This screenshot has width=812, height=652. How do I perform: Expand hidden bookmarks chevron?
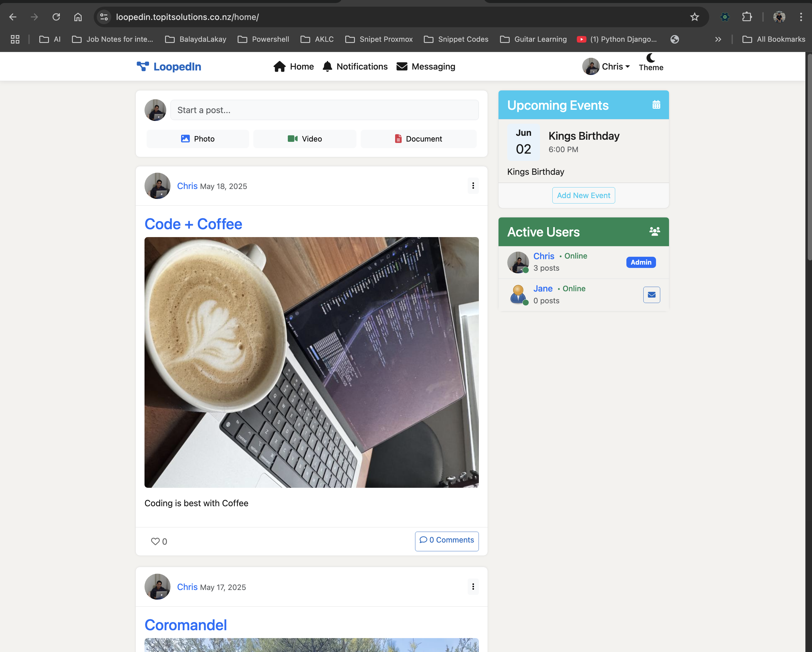[x=718, y=39]
